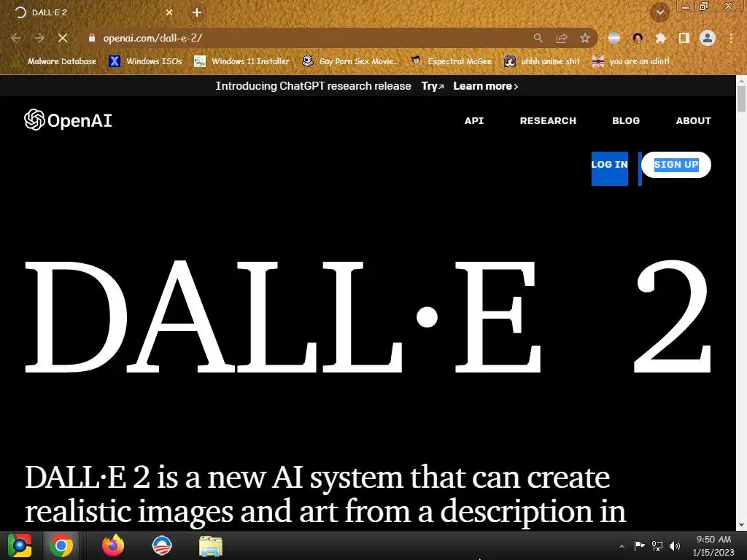Click the SIGN UP button
The height and width of the screenshot is (560, 747).
coord(676,165)
